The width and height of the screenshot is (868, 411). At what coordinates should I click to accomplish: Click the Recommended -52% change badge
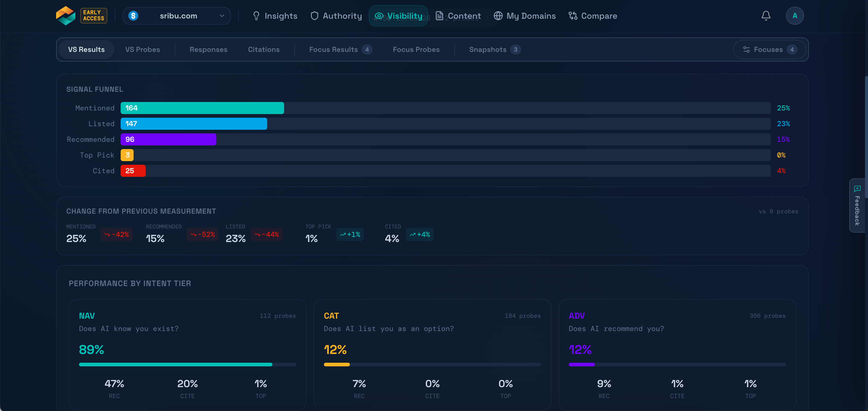coord(202,234)
